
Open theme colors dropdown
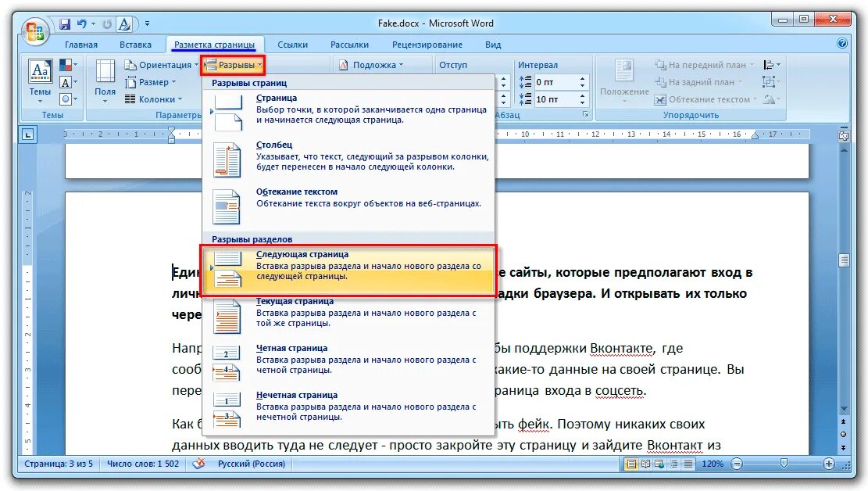point(68,65)
